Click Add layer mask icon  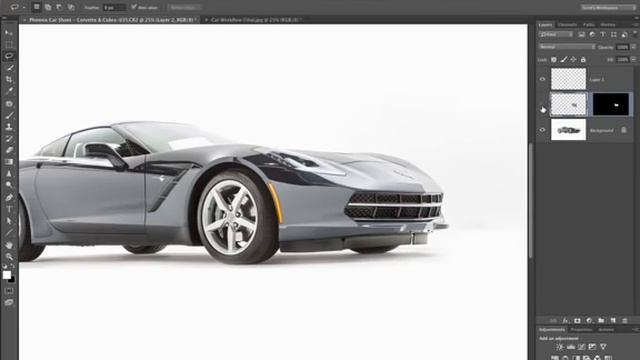coord(577,321)
